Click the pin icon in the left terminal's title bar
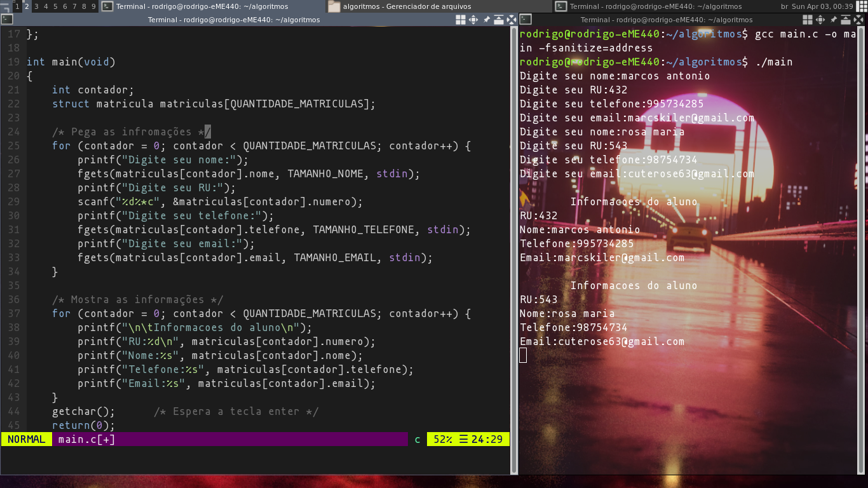The height and width of the screenshot is (488, 868). [x=487, y=20]
